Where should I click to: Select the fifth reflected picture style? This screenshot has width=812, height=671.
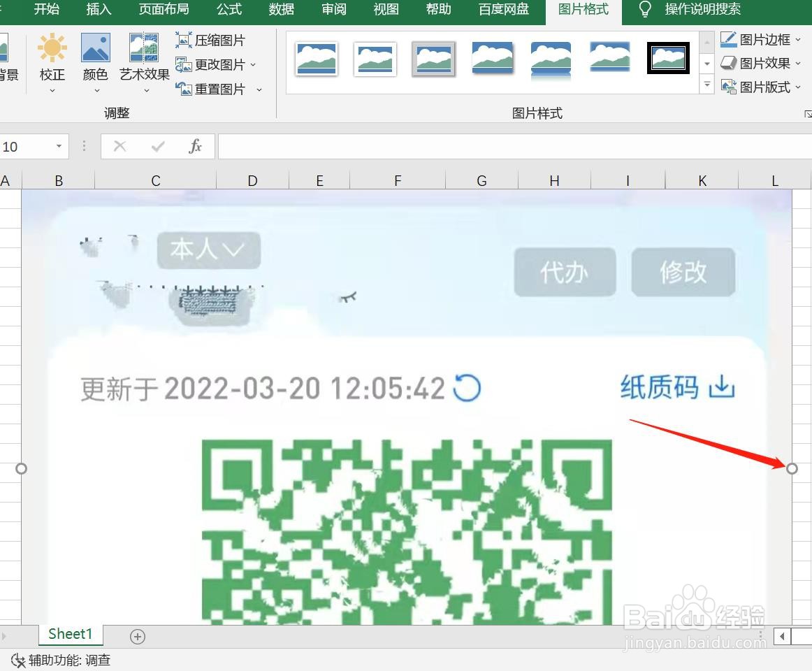(551, 59)
